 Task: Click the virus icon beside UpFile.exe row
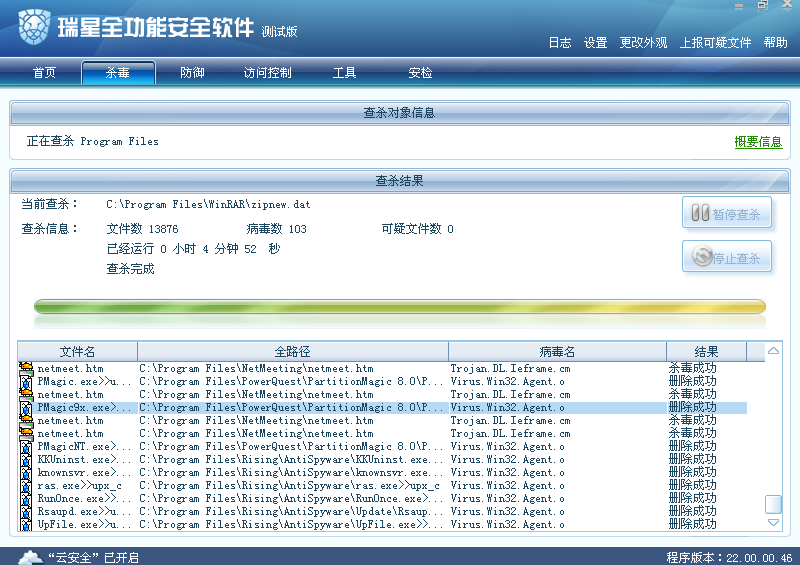[x=26, y=525]
